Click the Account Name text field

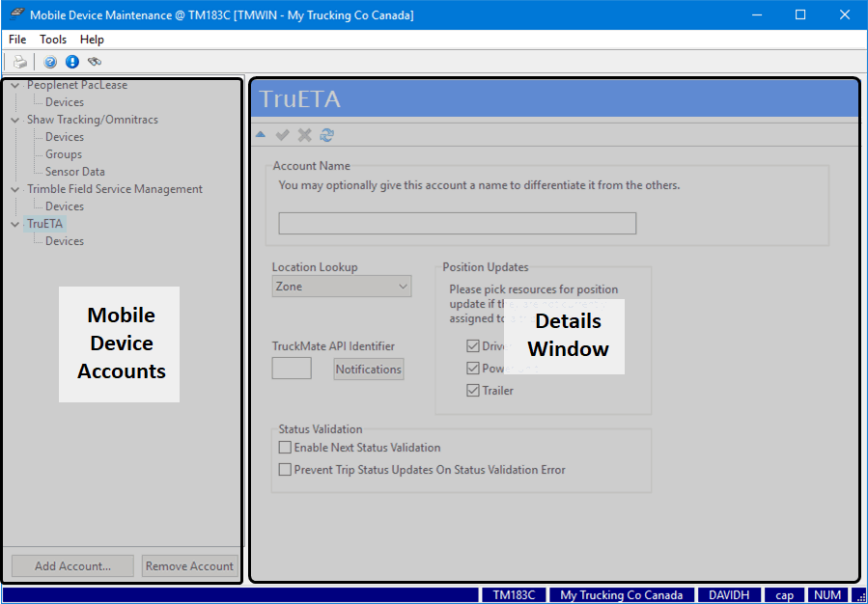457,224
